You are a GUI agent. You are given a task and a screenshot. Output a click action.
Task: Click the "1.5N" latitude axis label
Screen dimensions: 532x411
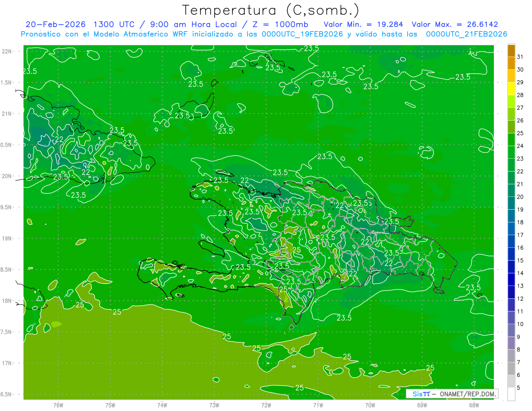pyautogui.click(x=7, y=82)
